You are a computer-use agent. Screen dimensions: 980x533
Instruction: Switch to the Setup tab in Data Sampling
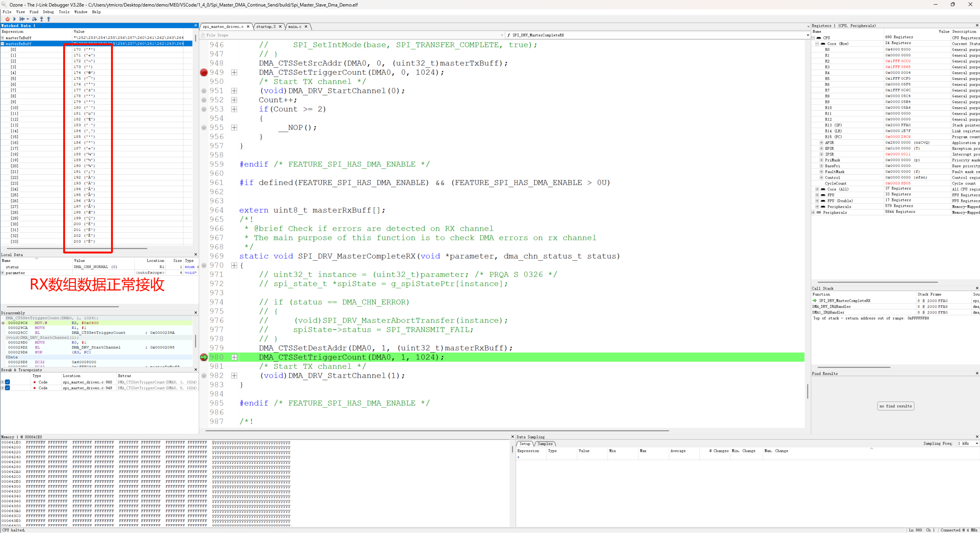[525, 444]
